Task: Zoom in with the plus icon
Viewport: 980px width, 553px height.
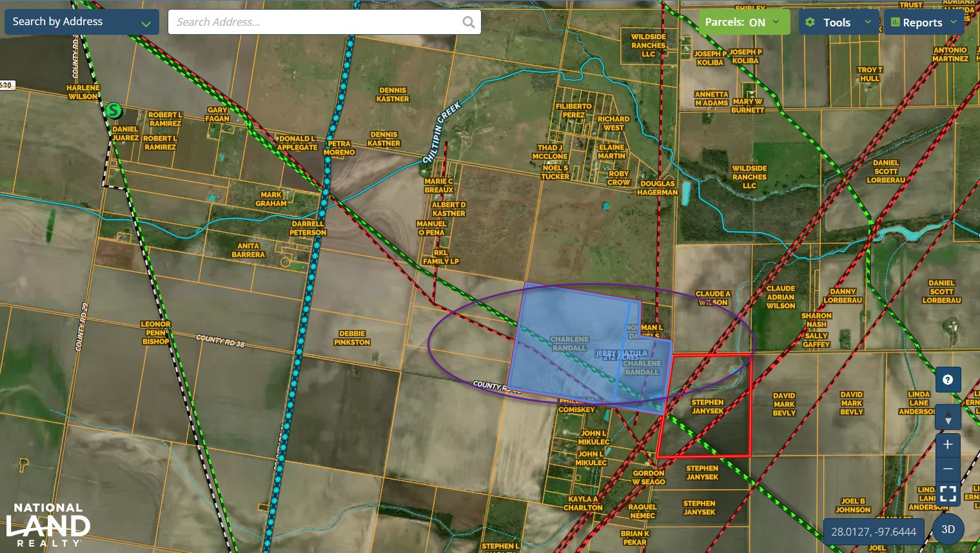Action: [x=948, y=444]
